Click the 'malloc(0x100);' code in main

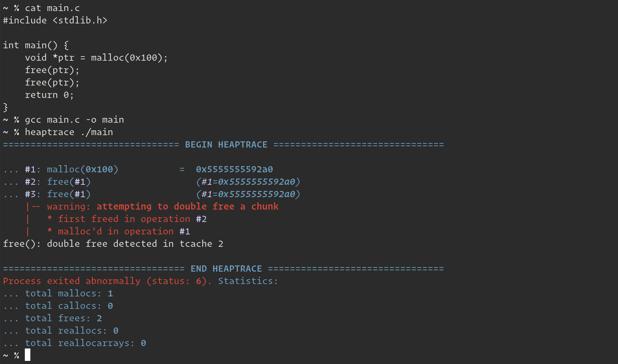pos(129,58)
